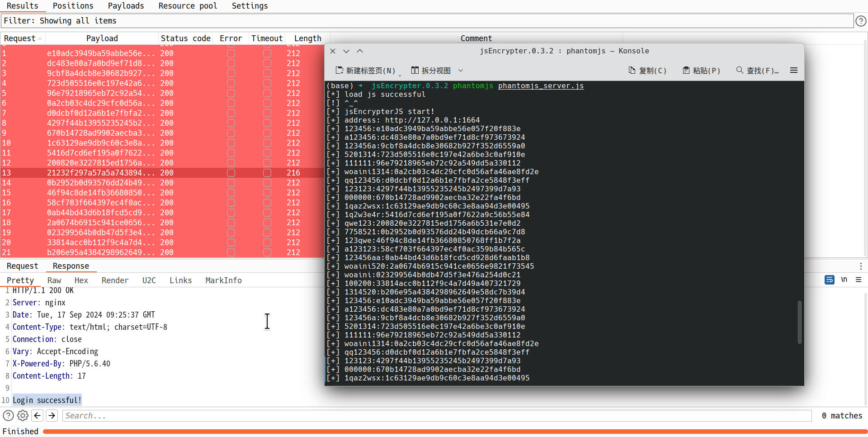868x437 pixels.
Task: Open the Raw response view tab
Action: pos(54,280)
